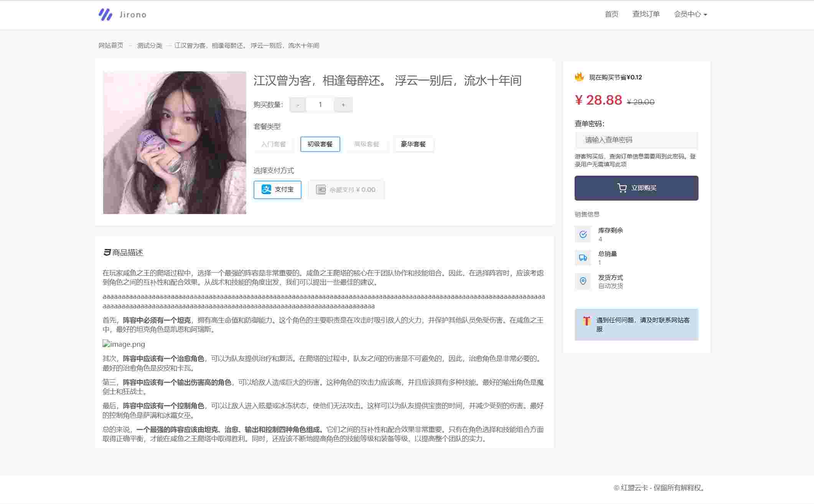The image size is (814, 504).
Task: Click the quantity number field
Action: [320, 104]
